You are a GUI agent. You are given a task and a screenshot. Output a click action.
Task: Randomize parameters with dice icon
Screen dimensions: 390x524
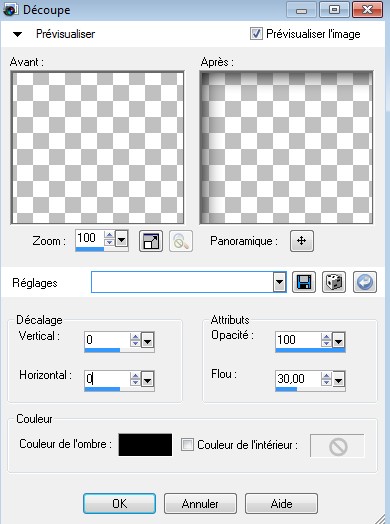tap(334, 282)
